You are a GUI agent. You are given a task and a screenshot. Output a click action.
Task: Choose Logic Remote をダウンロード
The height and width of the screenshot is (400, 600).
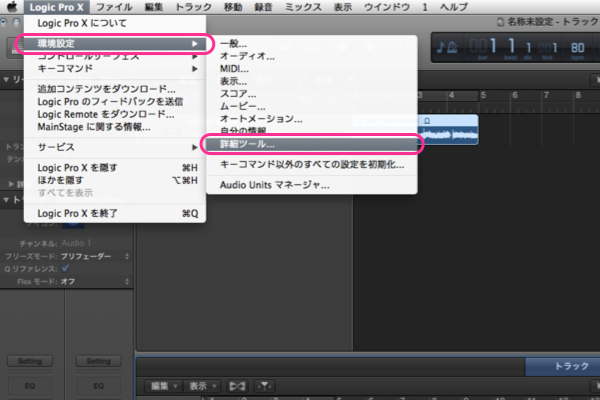pos(115,114)
